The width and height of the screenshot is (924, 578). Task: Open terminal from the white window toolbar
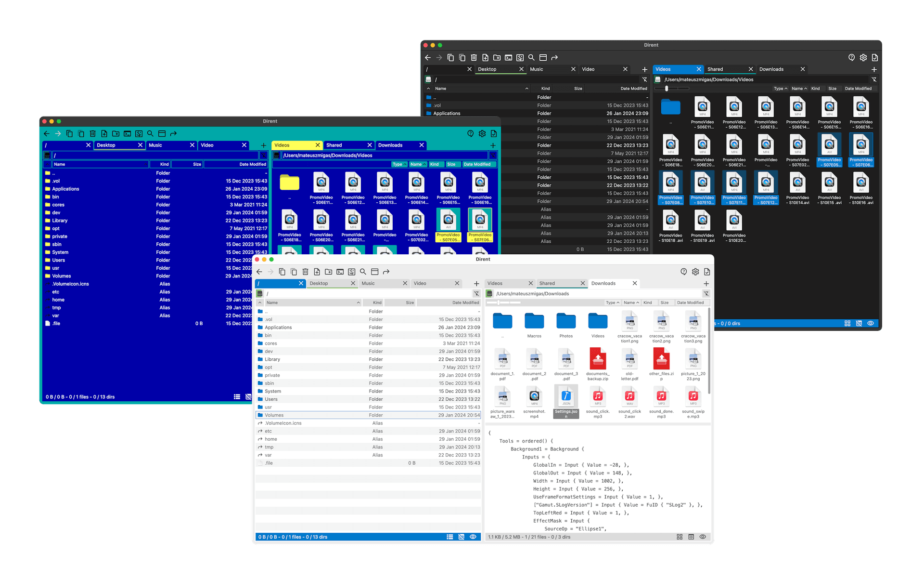coord(340,272)
